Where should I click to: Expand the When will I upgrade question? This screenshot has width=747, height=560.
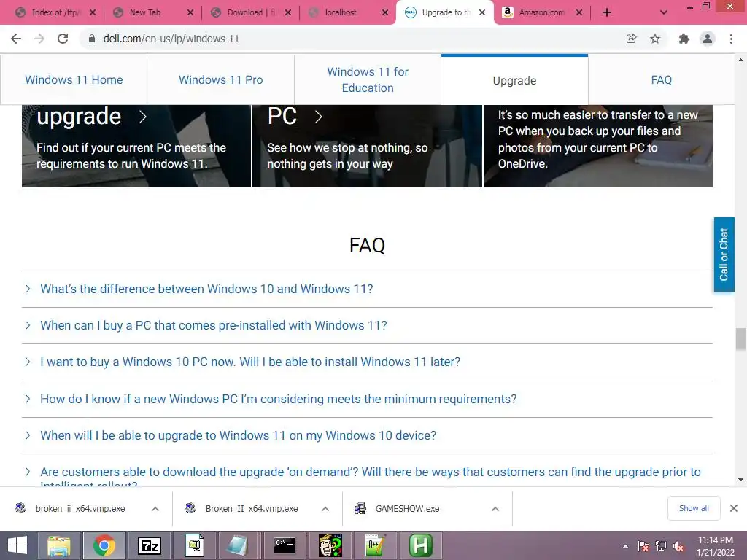[367, 436]
